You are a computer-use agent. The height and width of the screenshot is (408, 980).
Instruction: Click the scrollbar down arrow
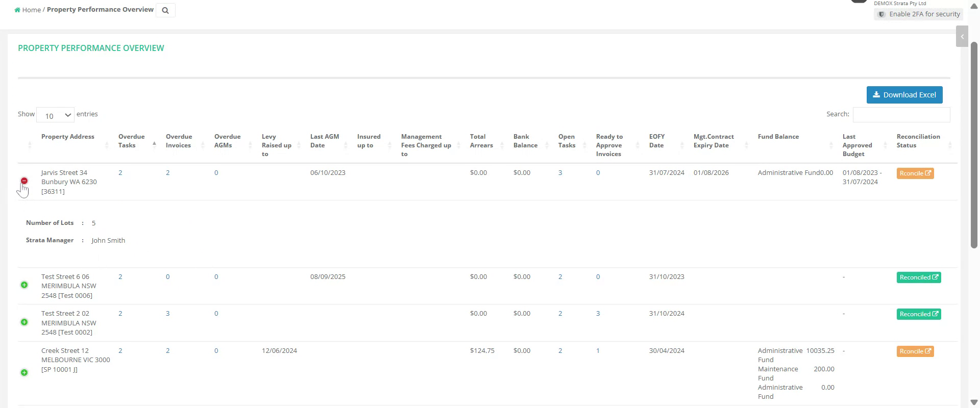coord(974,402)
